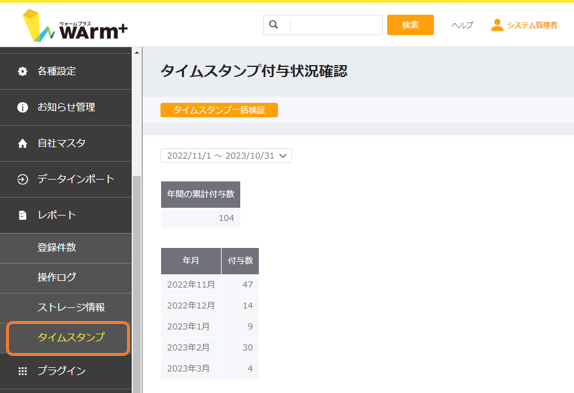The height and width of the screenshot is (393, 574).
Task: Click the WArm+ logo
Action: (x=75, y=26)
